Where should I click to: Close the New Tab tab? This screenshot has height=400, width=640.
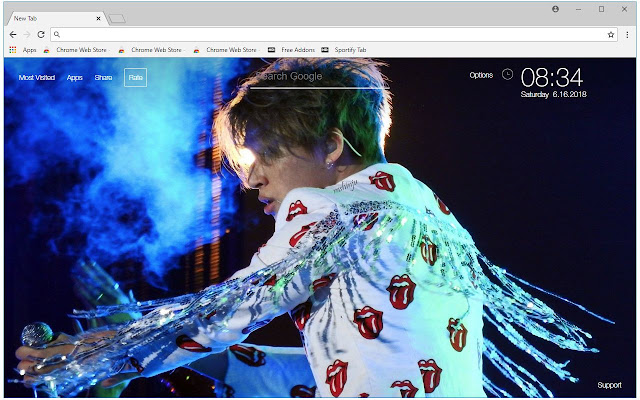98,18
